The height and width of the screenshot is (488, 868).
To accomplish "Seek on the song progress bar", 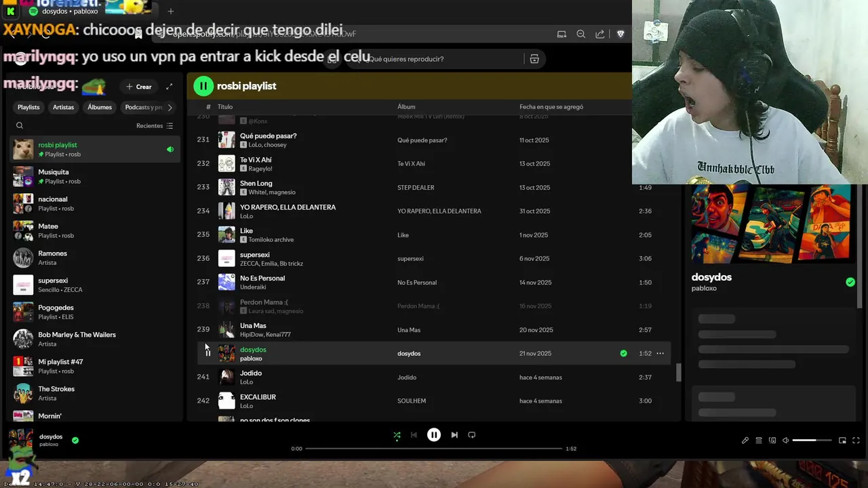I will 434,449.
